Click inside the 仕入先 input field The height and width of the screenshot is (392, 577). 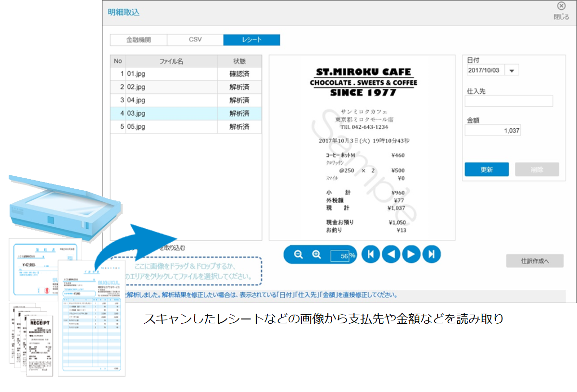tap(509, 101)
